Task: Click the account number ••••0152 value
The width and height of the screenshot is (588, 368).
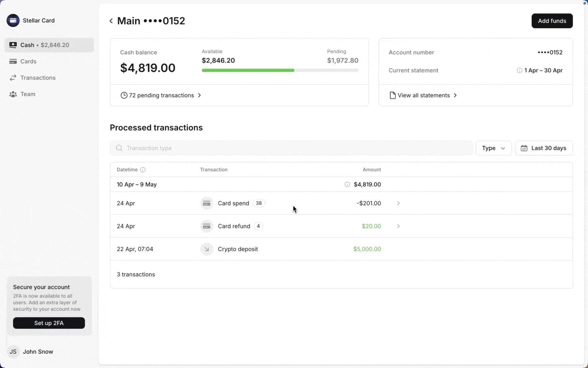Action: click(x=550, y=52)
